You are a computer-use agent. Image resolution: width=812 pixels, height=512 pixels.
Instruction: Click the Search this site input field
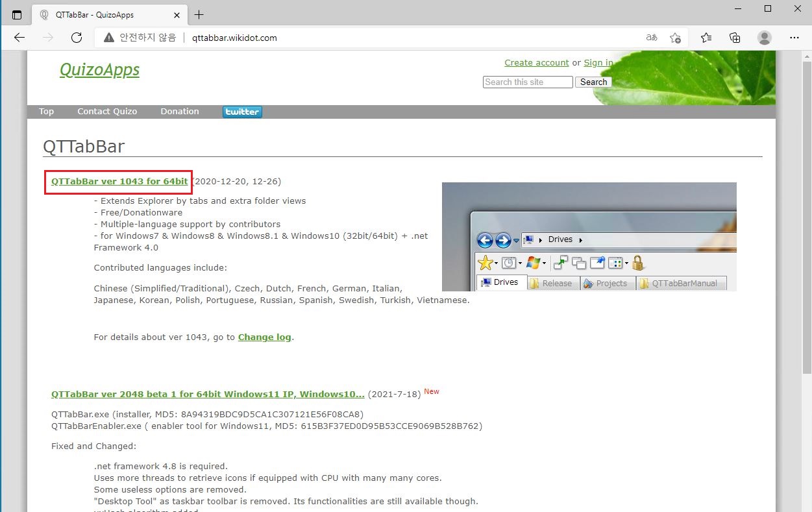coord(527,82)
